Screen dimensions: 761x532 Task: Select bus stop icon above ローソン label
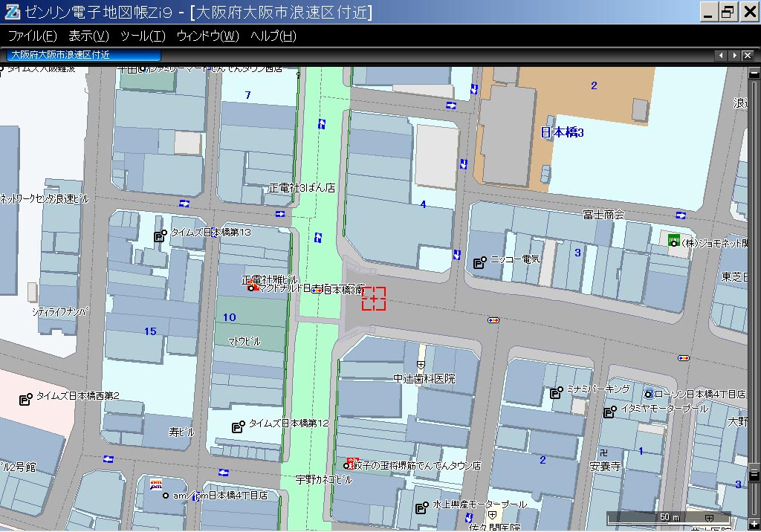[684, 358]
